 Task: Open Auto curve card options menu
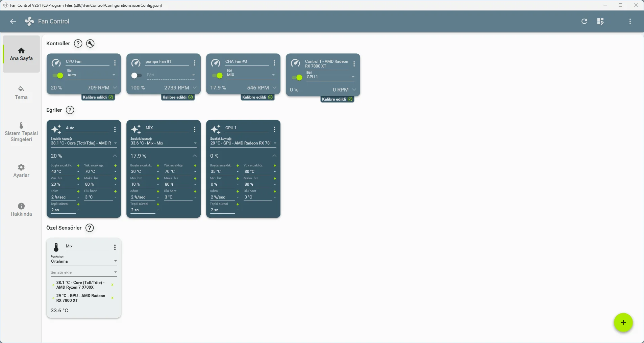pos(115,129)
